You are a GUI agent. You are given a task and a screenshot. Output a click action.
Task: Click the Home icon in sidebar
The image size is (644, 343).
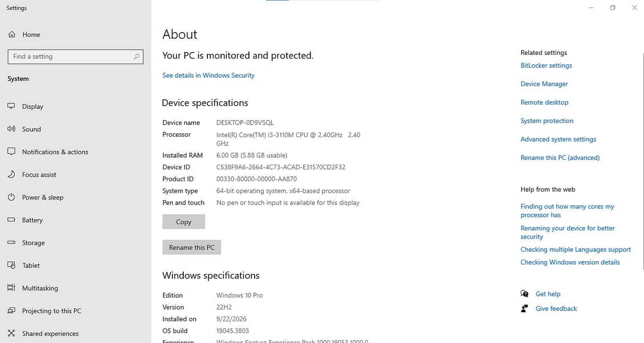11,34
